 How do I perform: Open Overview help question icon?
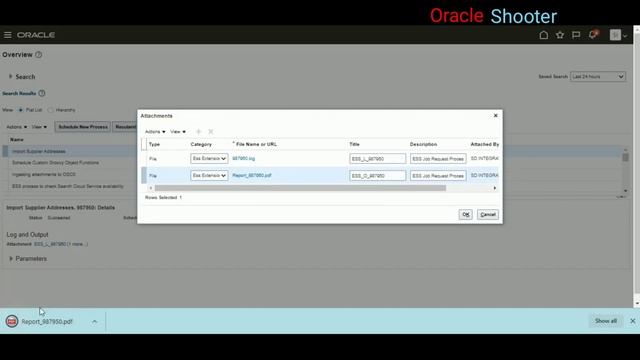38,55
